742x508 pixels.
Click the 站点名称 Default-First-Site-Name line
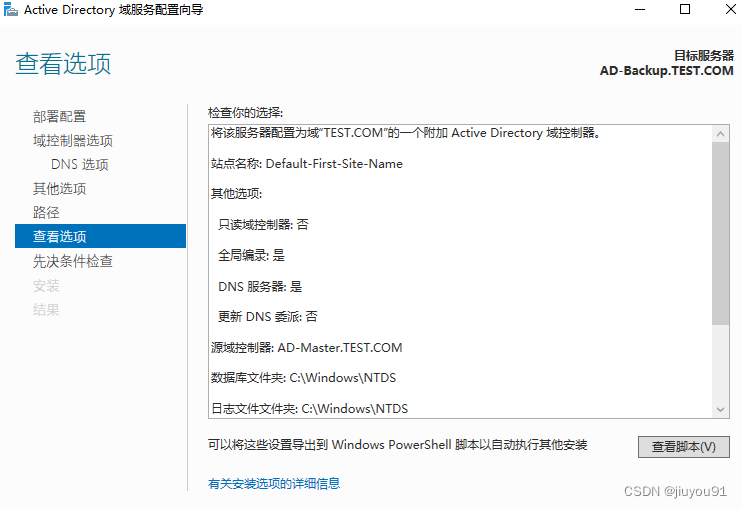(307, 164)
